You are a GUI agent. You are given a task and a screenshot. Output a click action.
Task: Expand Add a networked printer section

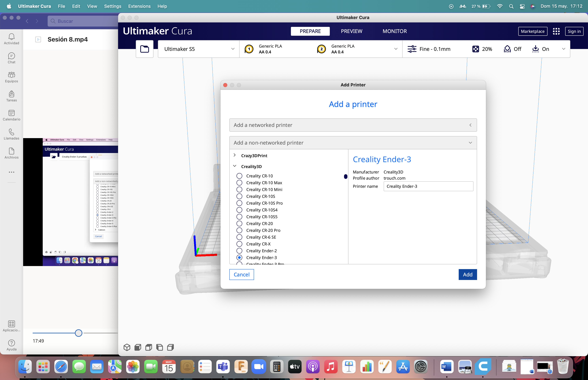point(353,125)
